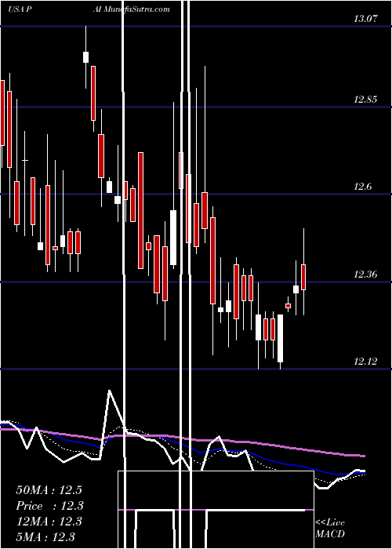The width and height of the screenshot is (392, 549).
Task: Click the 50MA : 12.5 readout
Action: click(x=49, y=490)
